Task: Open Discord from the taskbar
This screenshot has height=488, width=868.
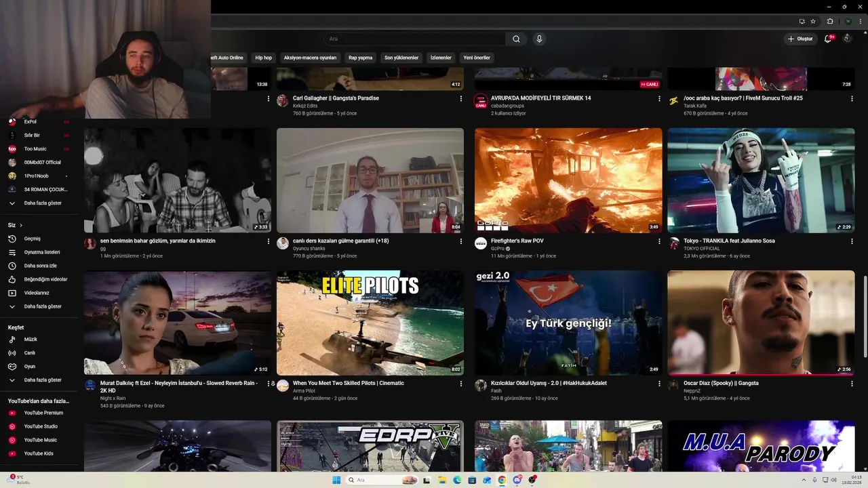Action: (x=517, y=480)
